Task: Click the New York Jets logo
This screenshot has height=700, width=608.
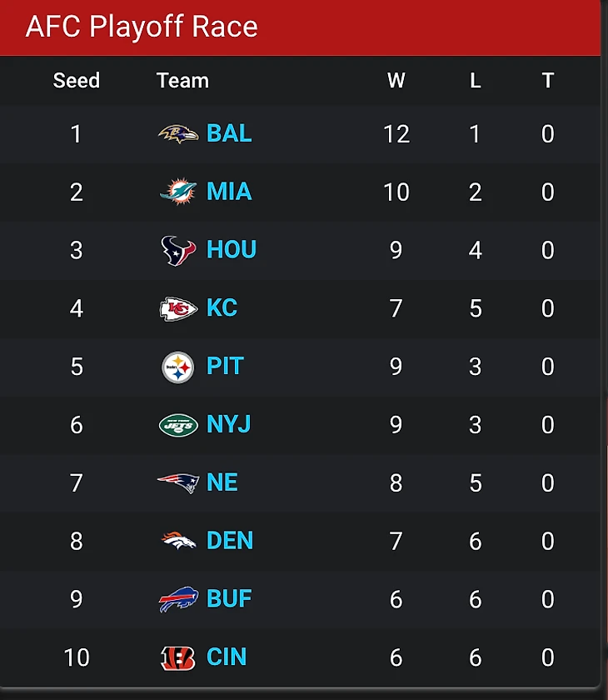Action: (178, 425)
